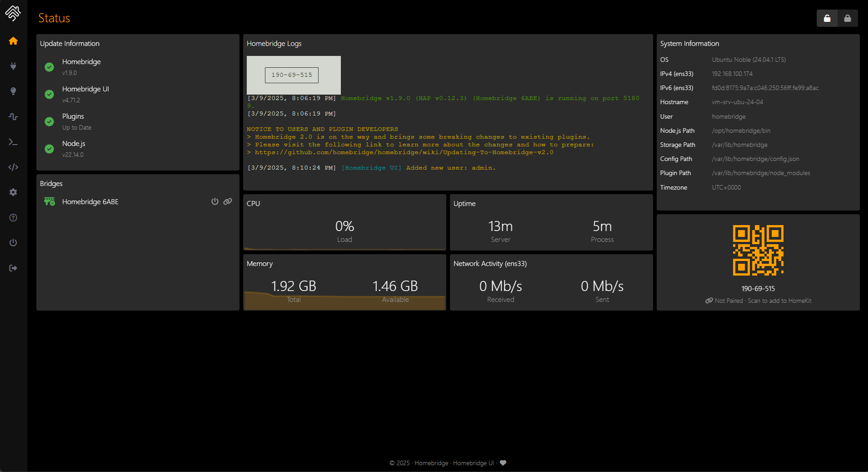Screen dimensions: 868x472
Task: Click link icon for Homebridge 6ABE bridge
Action: (228, 201)
